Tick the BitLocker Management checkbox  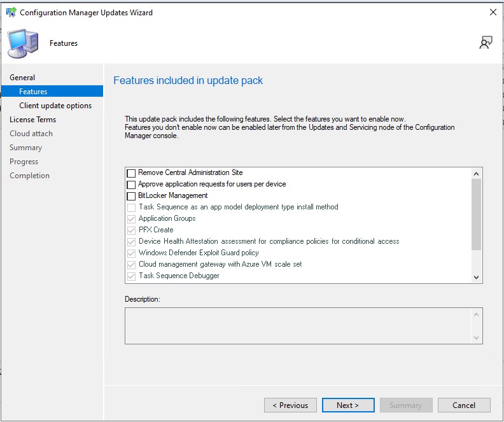(132, 196)
